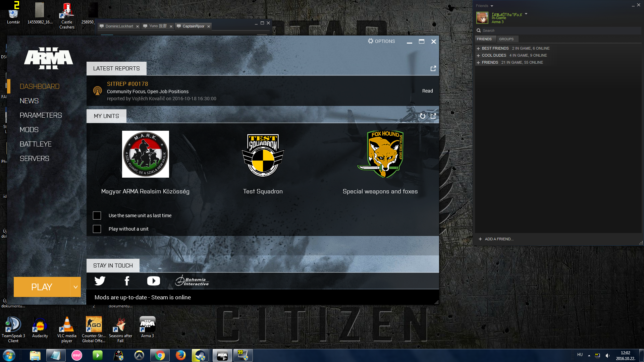
Task: Go to the Mods section
Action: click(29, 130)
